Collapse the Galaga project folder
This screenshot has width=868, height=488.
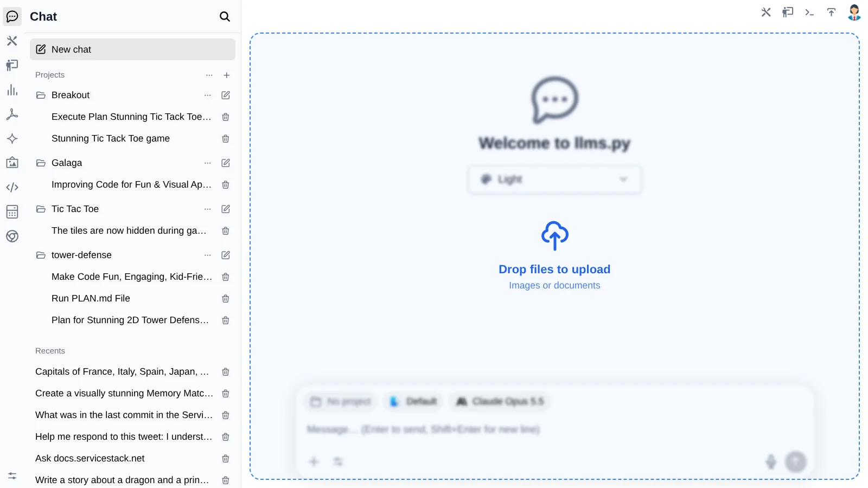point(41,163)
